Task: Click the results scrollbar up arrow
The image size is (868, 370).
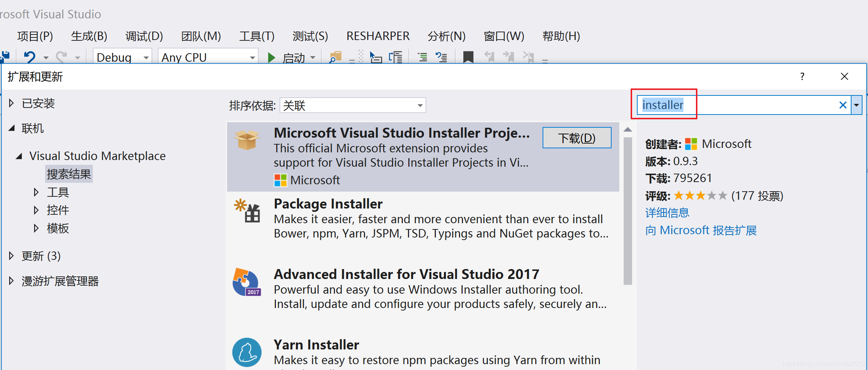Action: coord(628,130)
